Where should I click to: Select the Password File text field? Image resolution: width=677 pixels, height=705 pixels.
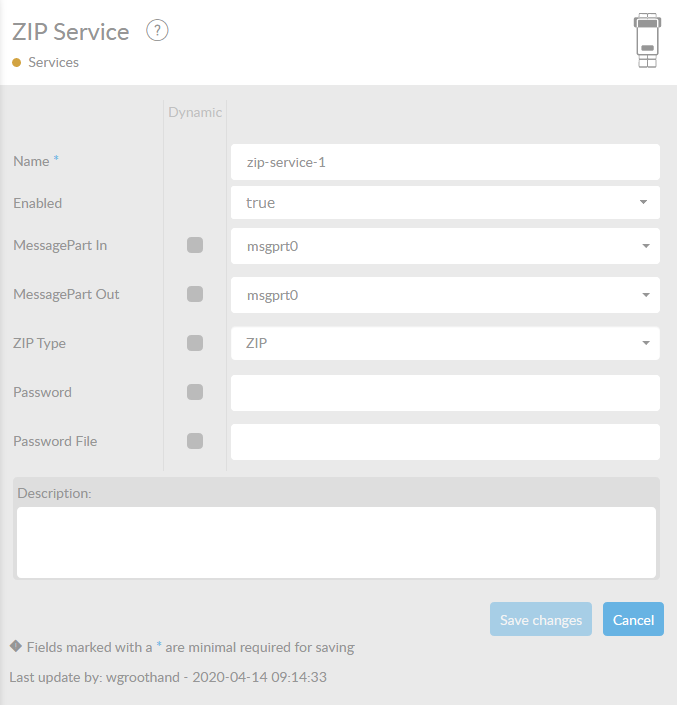point(445,442)
